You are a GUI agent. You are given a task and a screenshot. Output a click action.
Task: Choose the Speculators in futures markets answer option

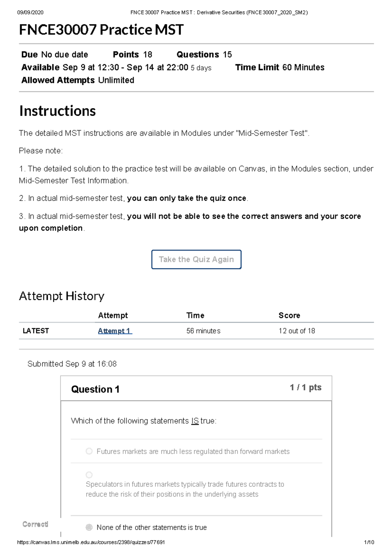point(89,475)
